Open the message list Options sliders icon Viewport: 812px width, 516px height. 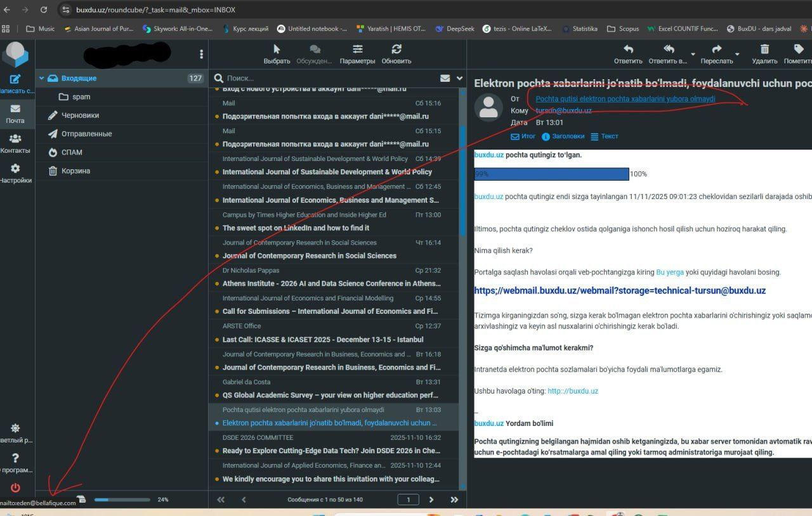(357, 49)
